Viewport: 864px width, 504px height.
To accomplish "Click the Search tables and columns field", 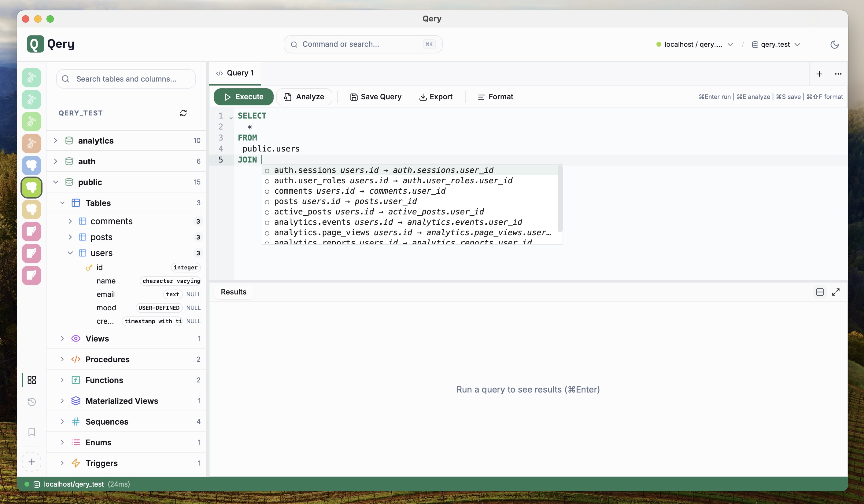I will point(126,79).
